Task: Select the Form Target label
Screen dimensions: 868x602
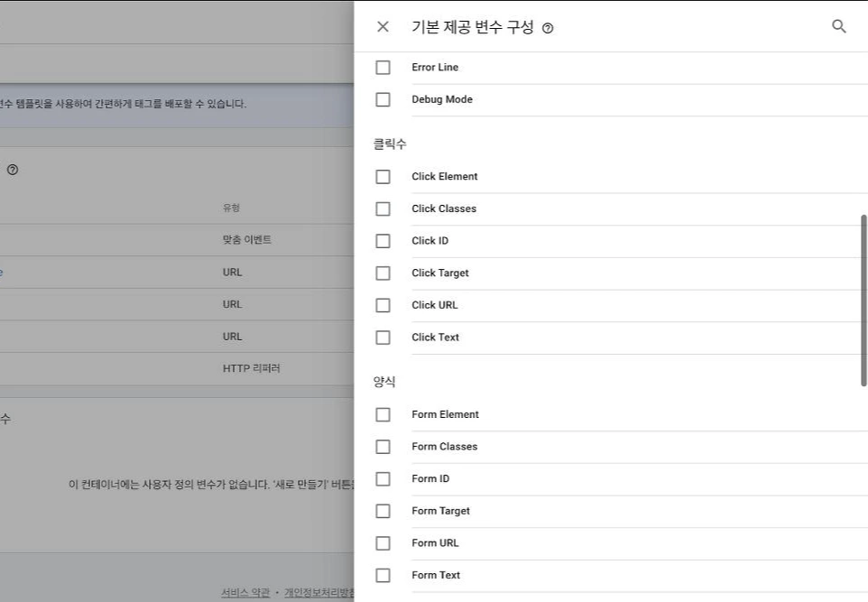Action: point(440,511)
